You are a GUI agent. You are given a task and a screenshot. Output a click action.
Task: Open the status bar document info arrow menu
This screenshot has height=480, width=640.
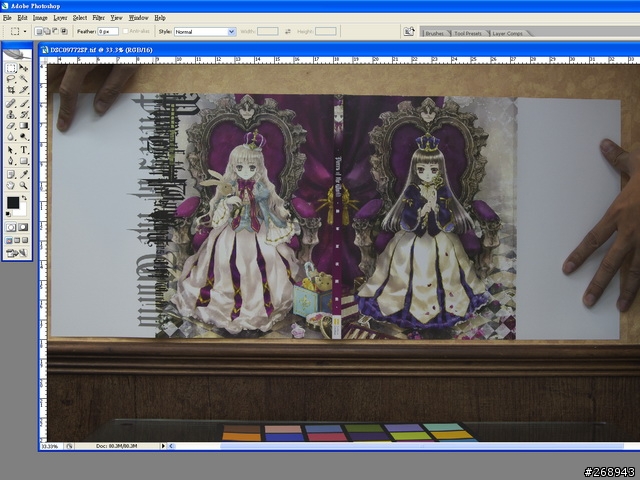[x=163, y=446]
